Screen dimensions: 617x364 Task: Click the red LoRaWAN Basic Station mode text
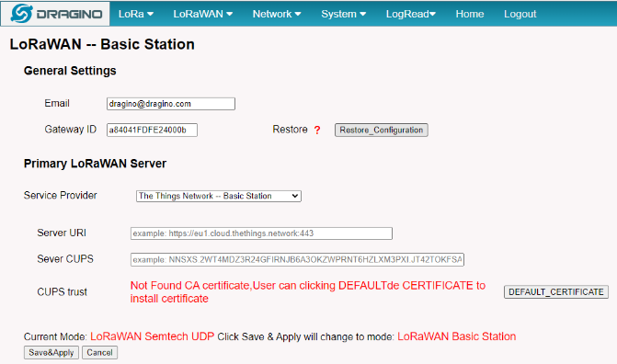(x=456, y=336)
